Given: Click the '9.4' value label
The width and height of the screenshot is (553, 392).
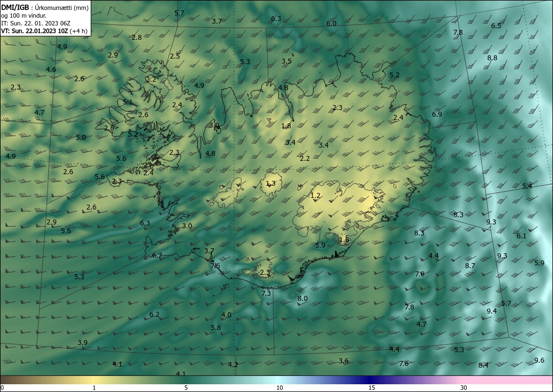Looking at the screenshot, I should point(492,311).
